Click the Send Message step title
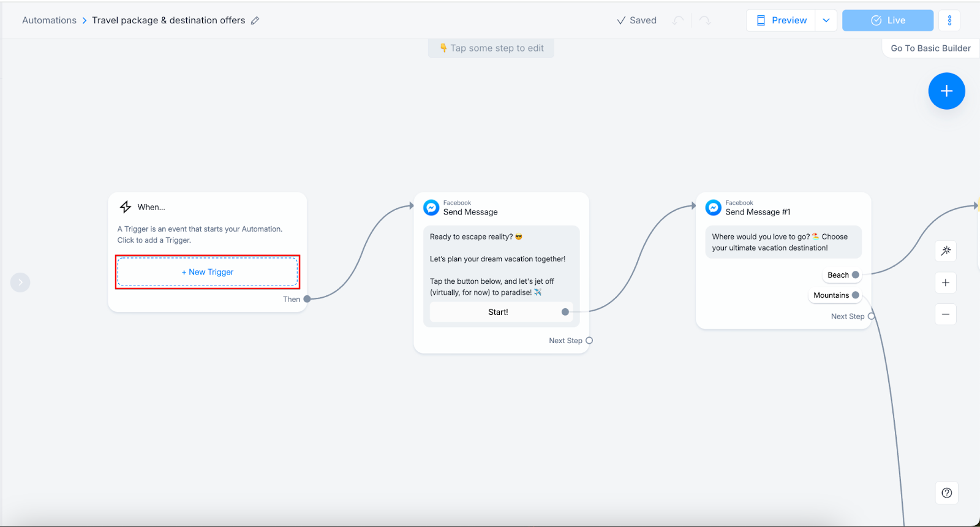This screenshot has width=980, height=527. pos(470,212)
